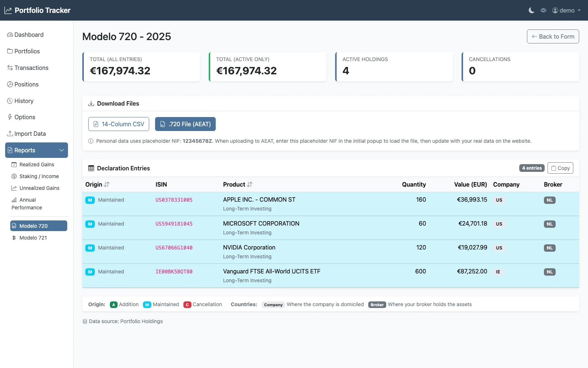Click the info icon beside placeholder NIF note
Image resolution: width=588 pixels, height=368 pixels.
tap(91, 141)
